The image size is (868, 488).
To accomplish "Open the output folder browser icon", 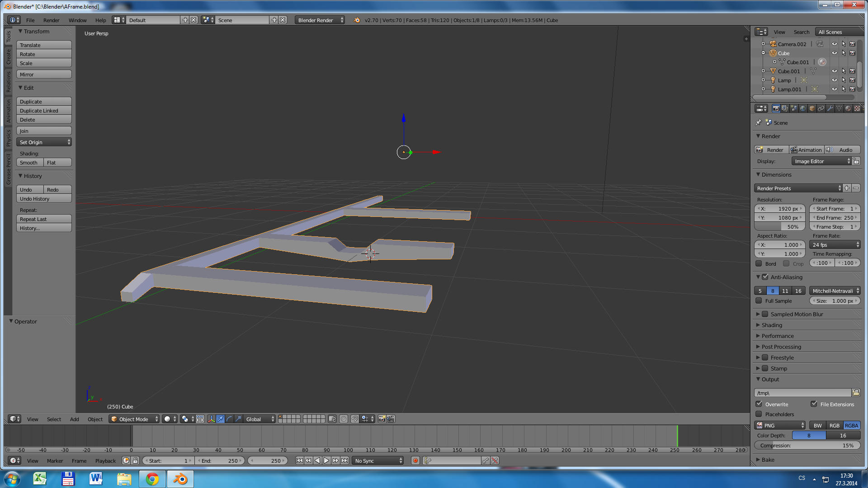I will coord(856,393).
